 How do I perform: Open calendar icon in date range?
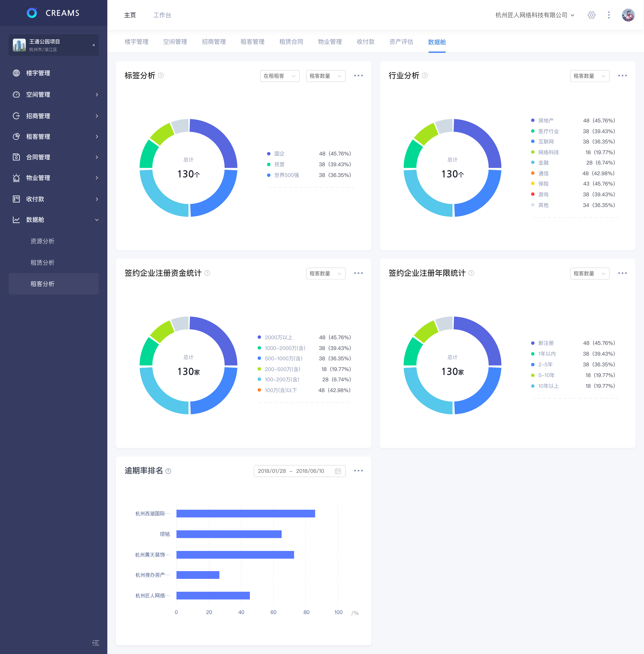point(337,471)
